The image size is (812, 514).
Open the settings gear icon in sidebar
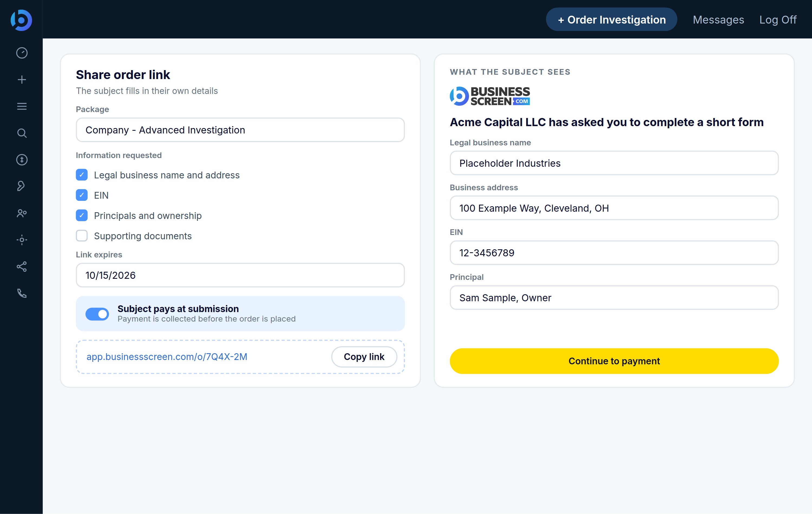22,240
